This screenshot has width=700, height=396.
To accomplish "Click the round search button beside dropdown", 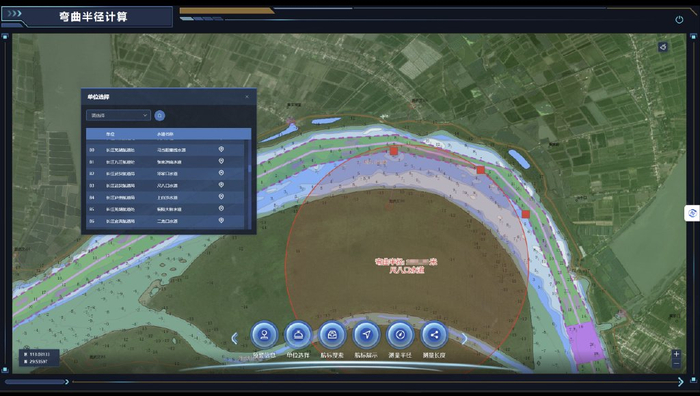I will [x=159, y=116].
